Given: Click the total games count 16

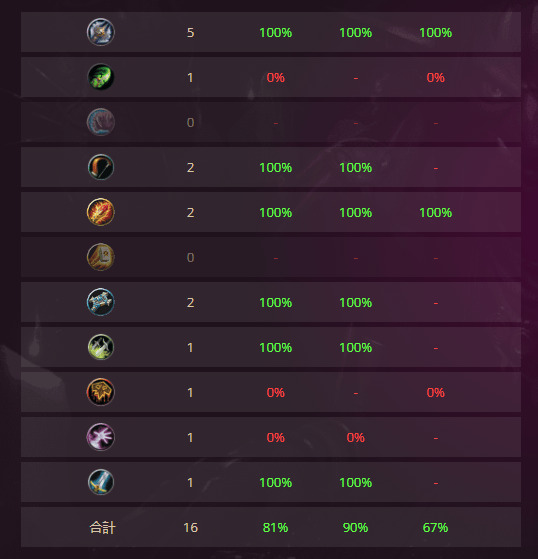Looking at the screenshot, I should [x=190, y=528].
